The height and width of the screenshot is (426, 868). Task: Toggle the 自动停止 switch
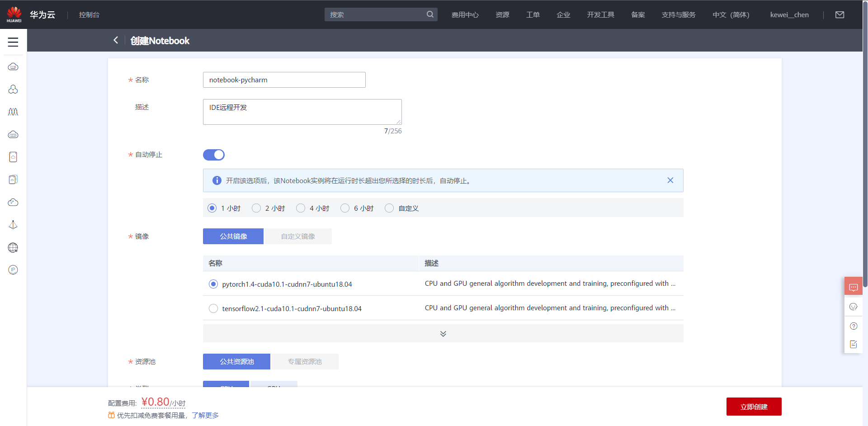point(214,155)
